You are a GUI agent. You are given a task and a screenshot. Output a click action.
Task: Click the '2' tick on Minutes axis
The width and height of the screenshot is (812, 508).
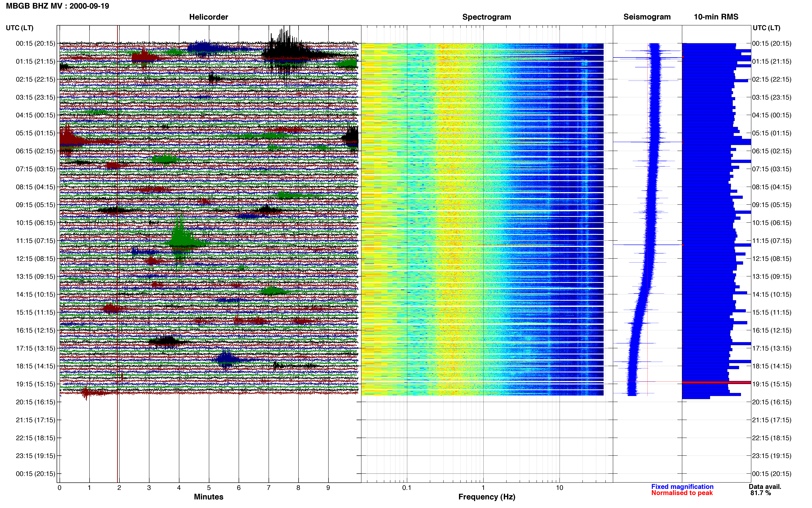[x=119, y=488]
